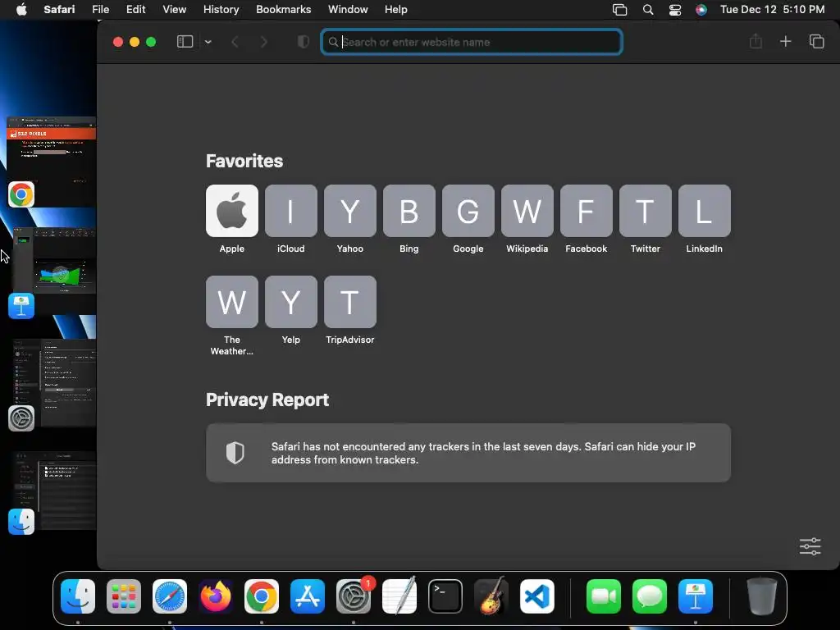Open Visual Studio Code from the Dock

tap(536, 596)
